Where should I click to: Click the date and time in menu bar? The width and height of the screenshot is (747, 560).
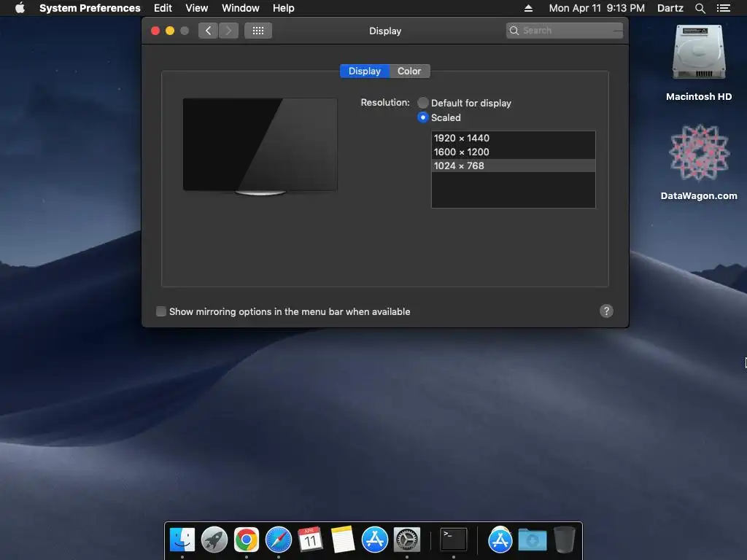coord(597,8)
